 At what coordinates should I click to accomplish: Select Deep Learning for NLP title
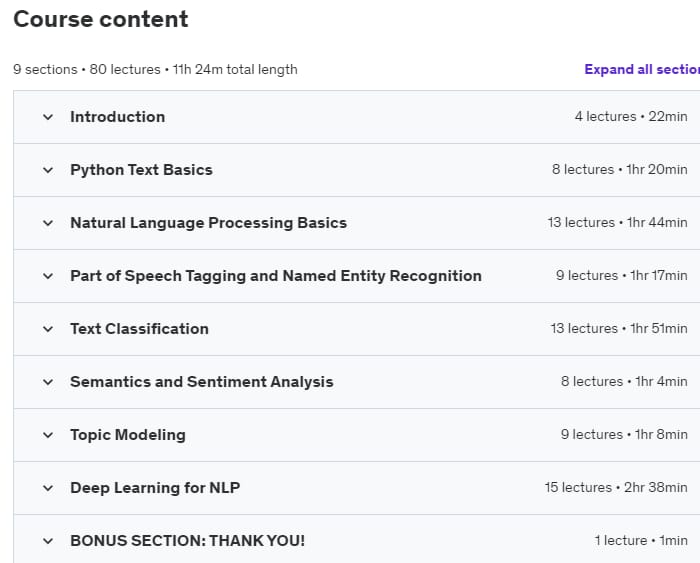coord(155,488)
